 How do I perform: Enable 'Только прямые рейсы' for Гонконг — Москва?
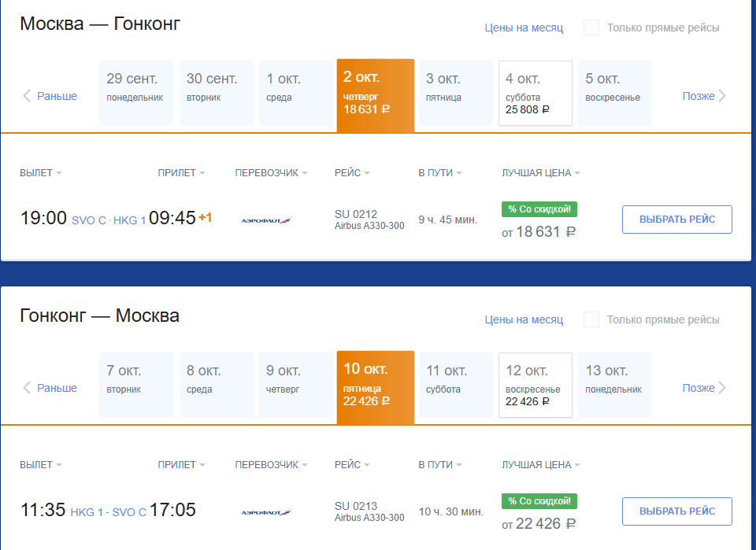(591, 319)
